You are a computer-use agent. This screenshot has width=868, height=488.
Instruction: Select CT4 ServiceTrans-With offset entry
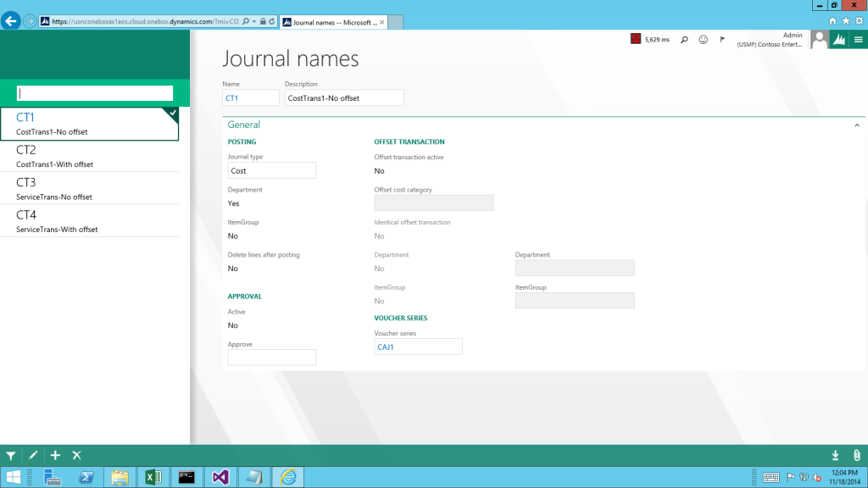pyautogui.click(x=89, y=221)
